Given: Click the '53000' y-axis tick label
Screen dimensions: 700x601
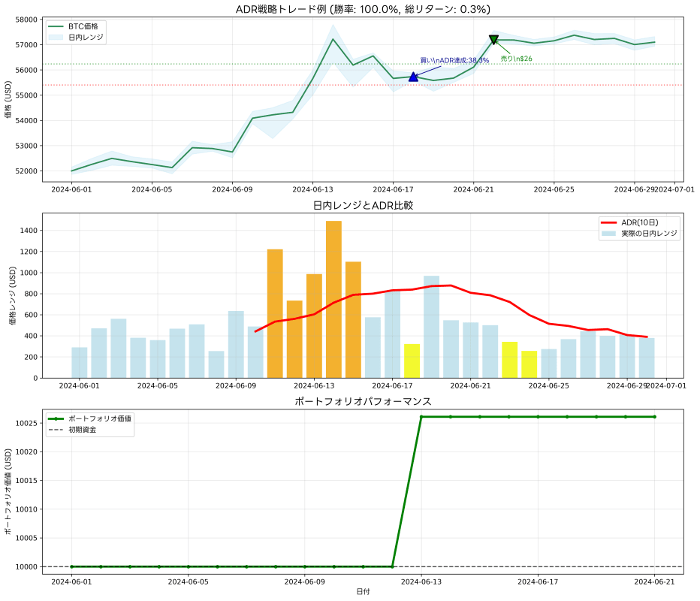Looking at the screenshot, I should [x=26, y=146].
